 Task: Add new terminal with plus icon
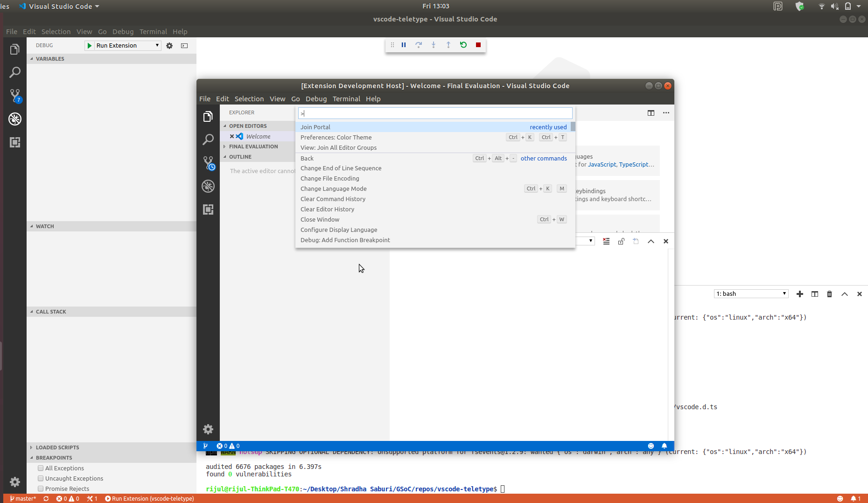tap(800, 294)
